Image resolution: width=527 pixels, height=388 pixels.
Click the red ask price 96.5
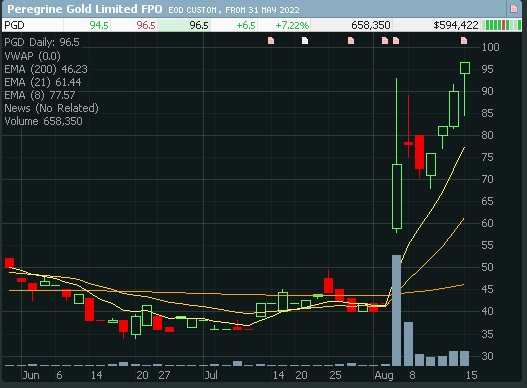[x=146, y=25]
